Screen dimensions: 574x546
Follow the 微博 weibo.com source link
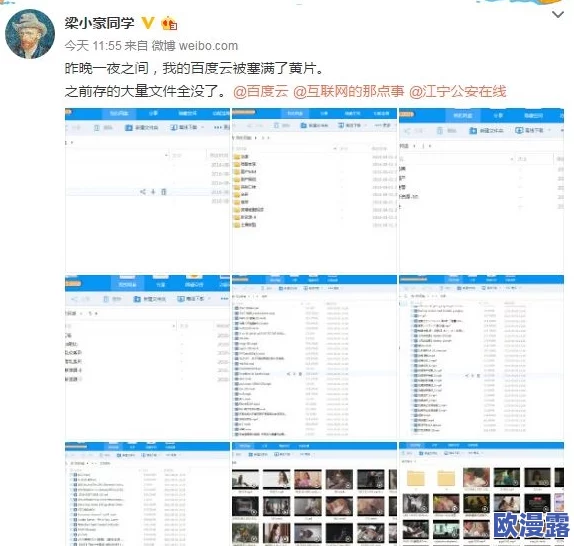pos(195,46)
